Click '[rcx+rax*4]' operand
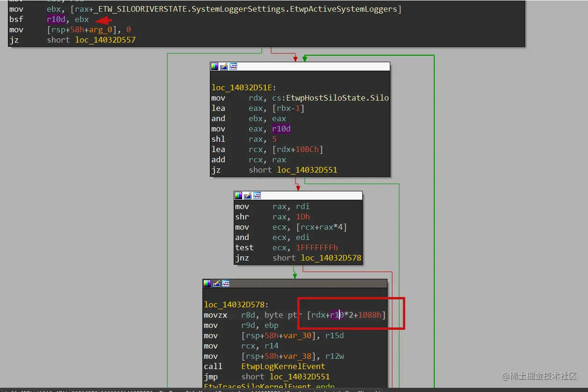The height and width of the screenshot is (392, 588). tap(322, 227)
